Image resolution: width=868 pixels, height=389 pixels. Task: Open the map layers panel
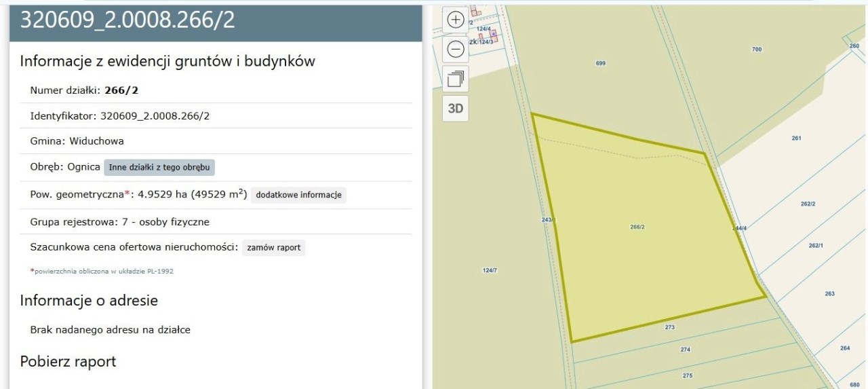click(456, 79)
